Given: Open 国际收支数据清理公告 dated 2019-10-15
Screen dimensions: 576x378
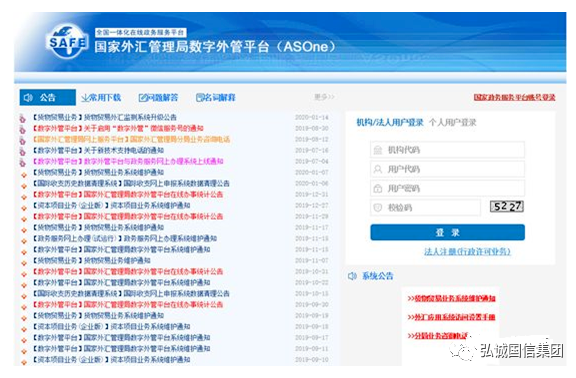Looking at the screenshot, I should pyautogui.click(x=131, y=294).
